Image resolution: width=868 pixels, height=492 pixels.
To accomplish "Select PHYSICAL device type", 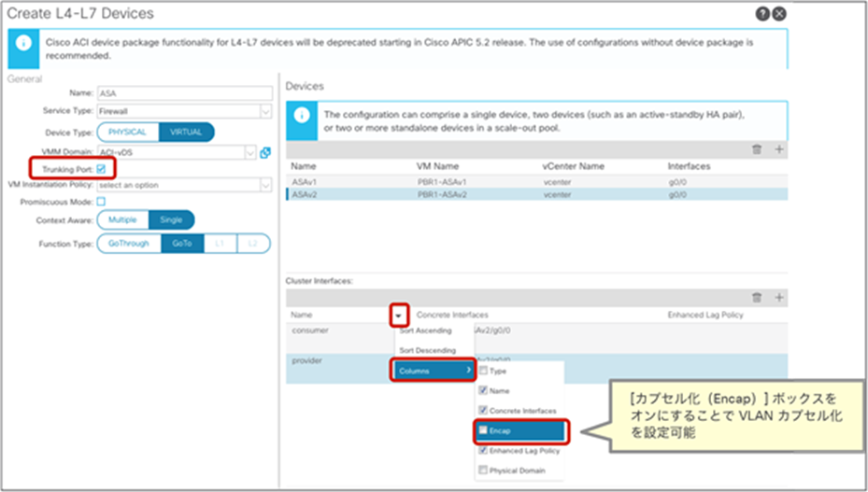I will (x=128, y=133).
